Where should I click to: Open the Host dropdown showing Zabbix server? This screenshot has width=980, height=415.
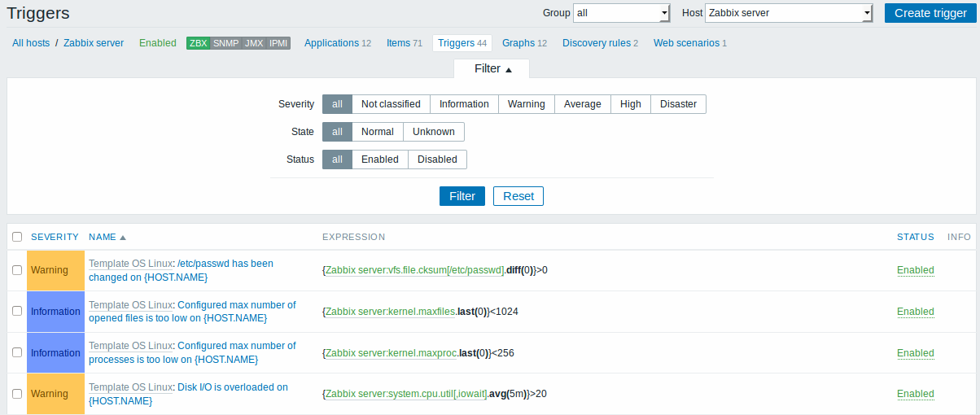tap(789, 13)
